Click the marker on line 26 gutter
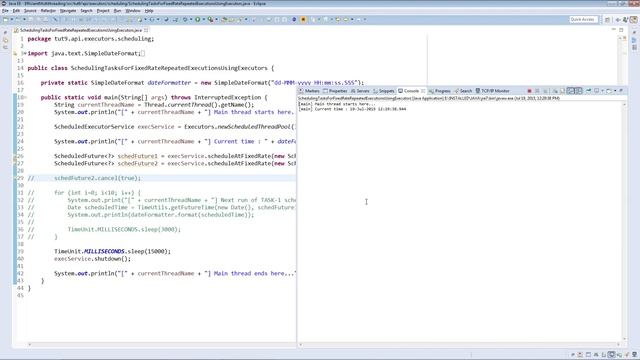Viewport: 640px width, 360px height. [x=15, y=156]
